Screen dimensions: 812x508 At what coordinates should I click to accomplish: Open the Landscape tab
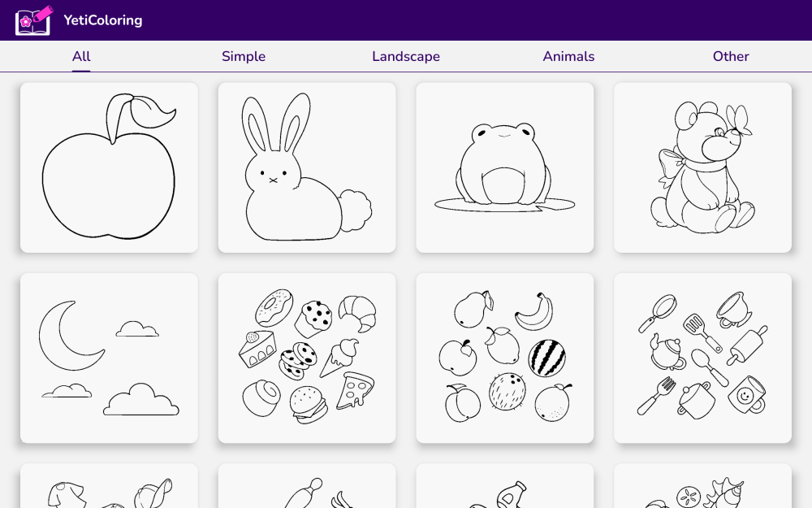[406, 57]
